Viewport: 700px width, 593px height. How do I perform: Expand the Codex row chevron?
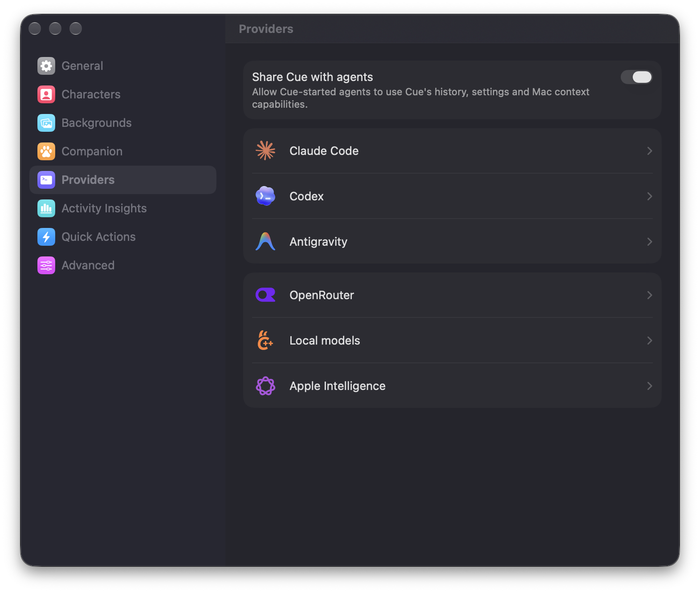pos(650,196)
